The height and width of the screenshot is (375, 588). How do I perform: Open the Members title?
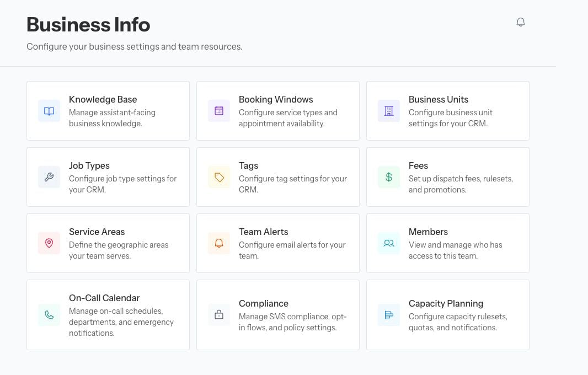pos(428,232)
